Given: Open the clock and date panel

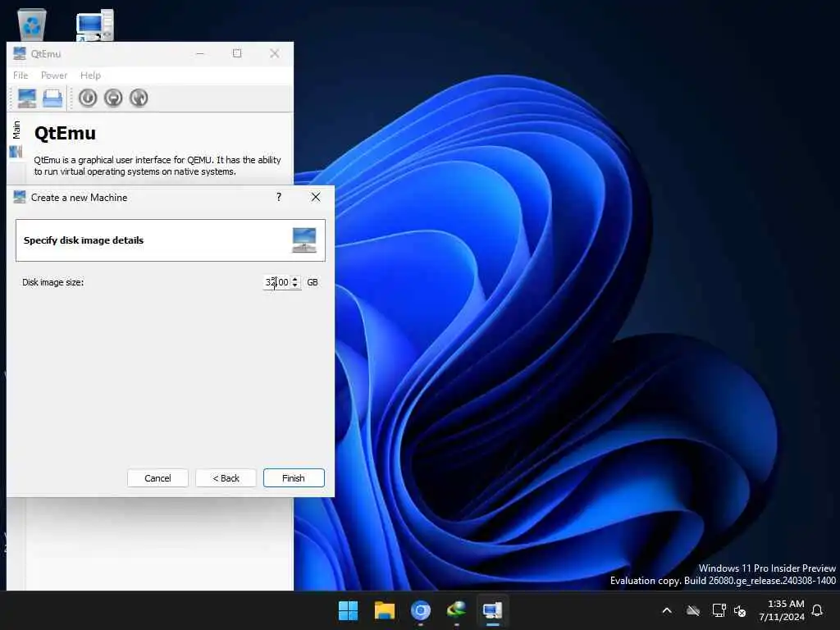Looking at the screenshot, I should (x=781, y=610).
